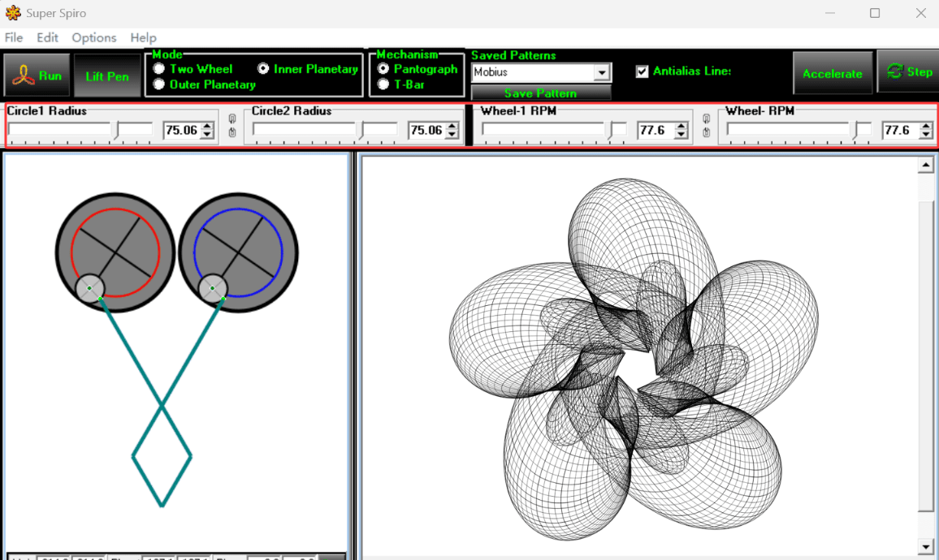Toggle the Antialias Line checkbox
939x560 pixels.
[642, 71]
